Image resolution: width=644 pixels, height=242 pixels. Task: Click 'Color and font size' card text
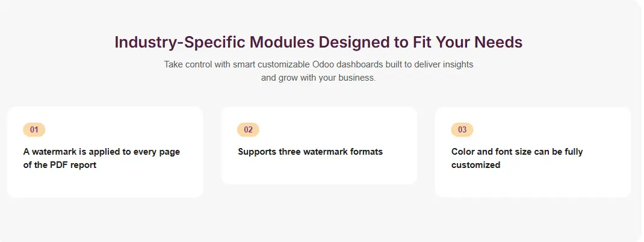click(516, 158)
